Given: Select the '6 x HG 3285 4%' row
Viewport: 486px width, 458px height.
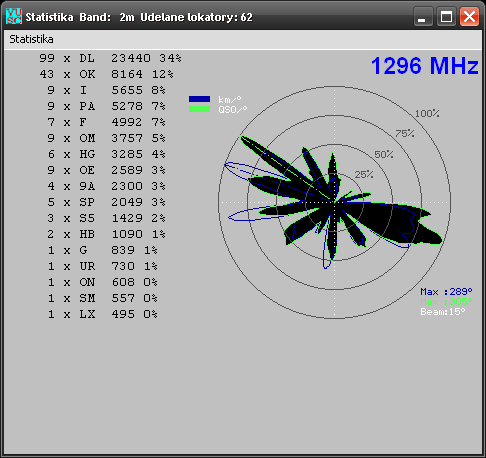Looking at the screenshot, I should (x=106, y=154).
